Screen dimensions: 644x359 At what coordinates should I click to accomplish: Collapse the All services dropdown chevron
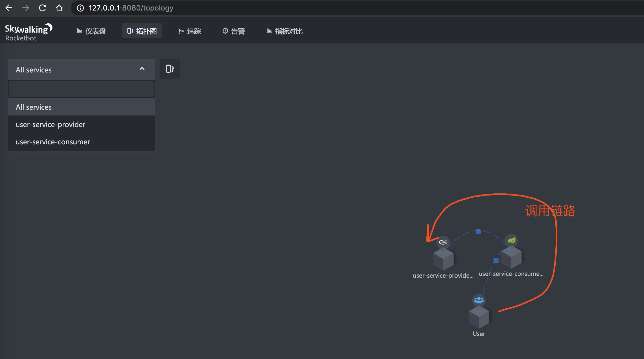(x=142, y=69)
